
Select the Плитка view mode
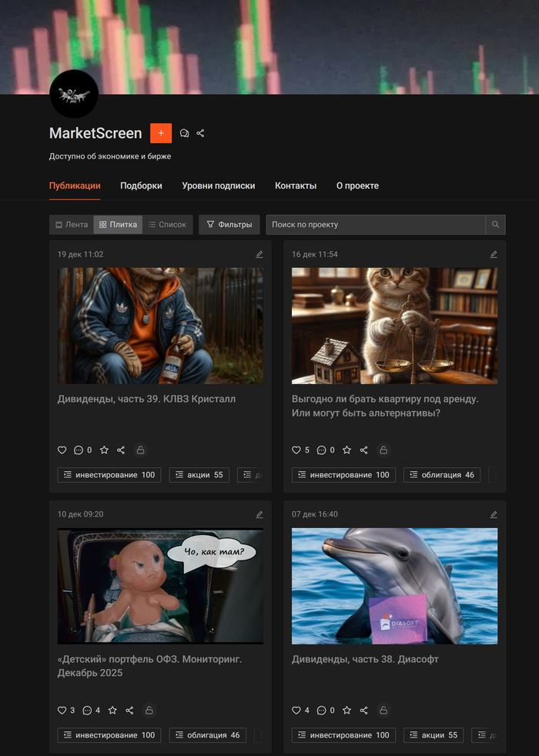(118, 225)
